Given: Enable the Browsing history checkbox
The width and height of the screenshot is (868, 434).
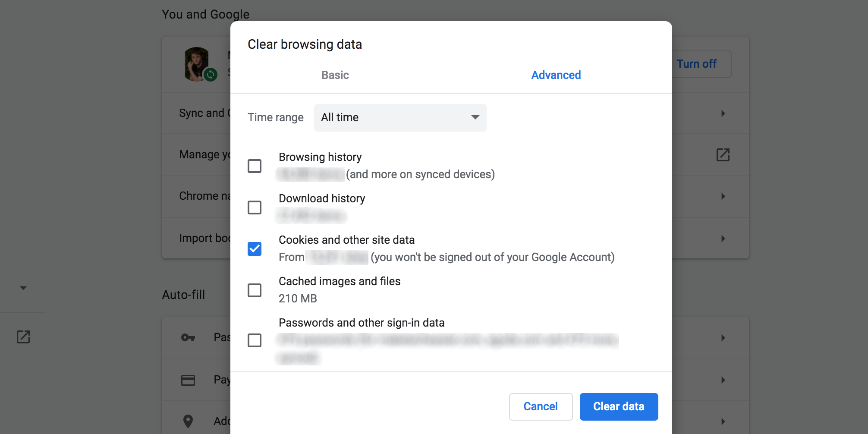Looking at the screenshot, I should point(255,166).
